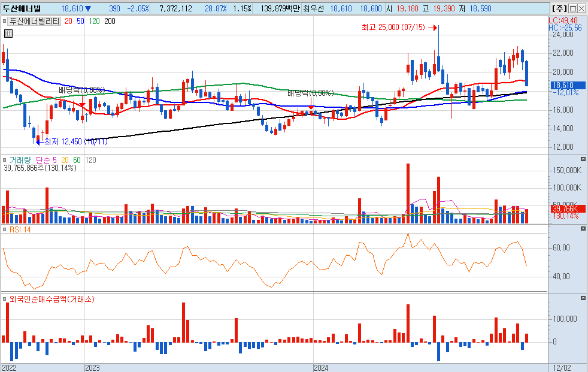Viewport: 588px width, 372px height.
Task: Click the RSI 14 indicator label
Action: click(x=20, y=229)
